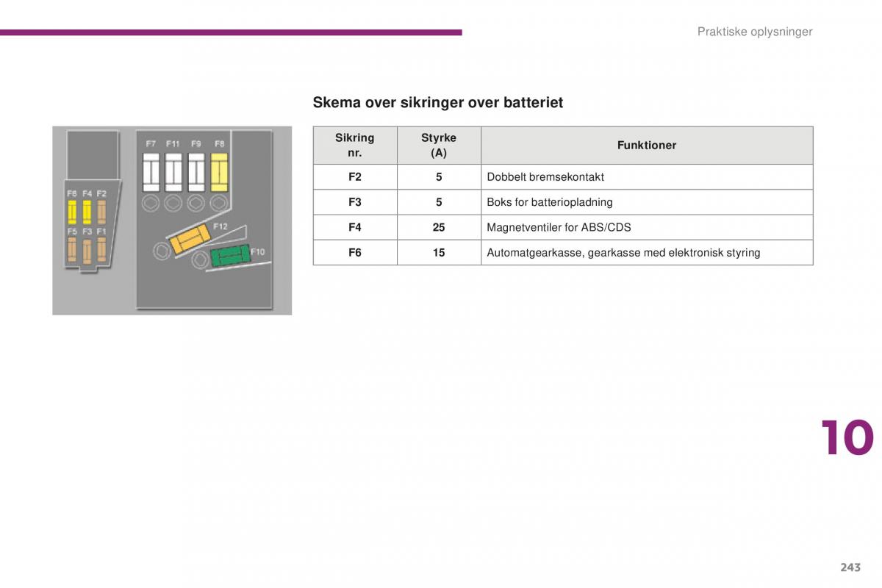Click the orange F12 fuse in the diagram
The width and height of the screenshot is (882, 588).
pos(190,238)
